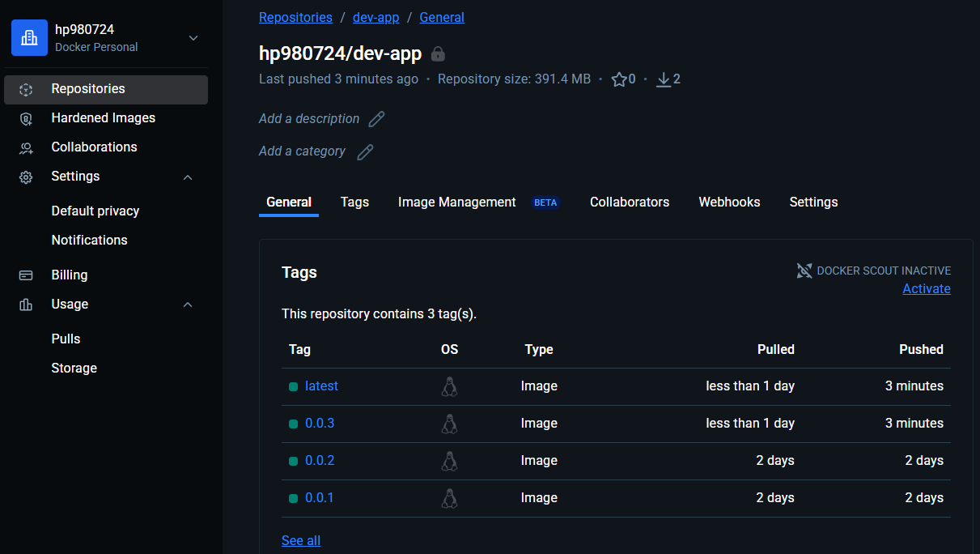Viewport: 980px width, 554px height.
Task: Open Repositories in the sidebar
Action: [x=106, y=90]
